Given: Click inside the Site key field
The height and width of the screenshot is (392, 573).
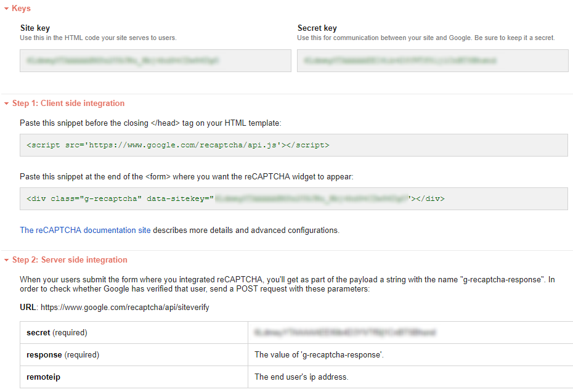Looking at the screenshot, I should (155, 61).
